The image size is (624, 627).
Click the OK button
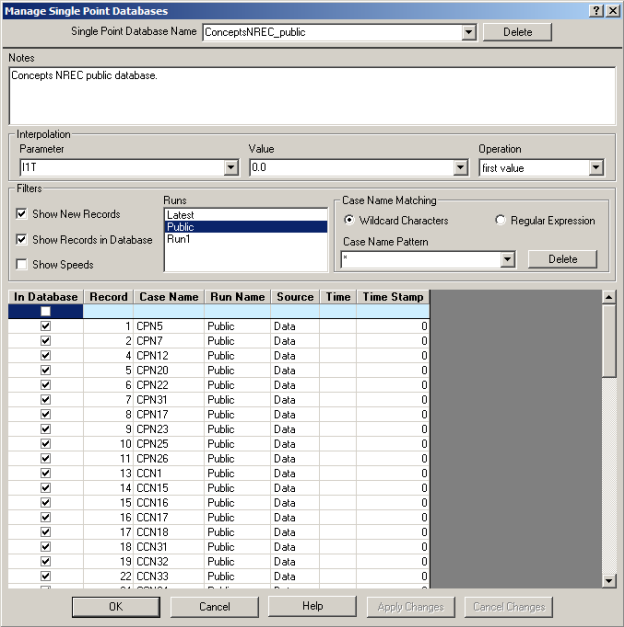[x=115, y=606]
